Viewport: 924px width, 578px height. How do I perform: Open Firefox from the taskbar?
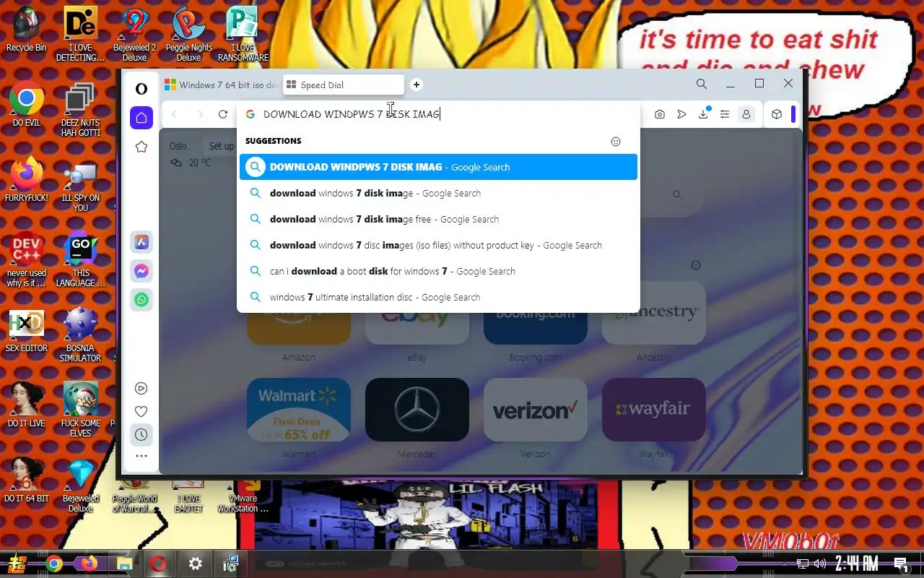click(x=89, y=564)
